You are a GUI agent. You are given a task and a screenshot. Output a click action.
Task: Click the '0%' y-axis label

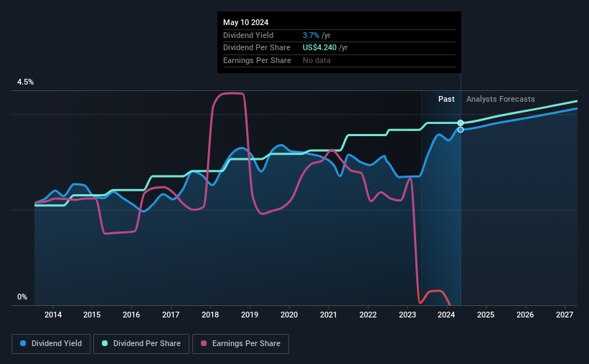point(22,297)
